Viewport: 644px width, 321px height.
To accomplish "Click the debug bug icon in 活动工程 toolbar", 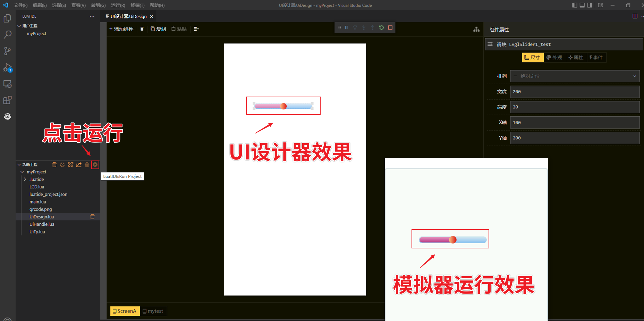I will click(x=87, y=164).
